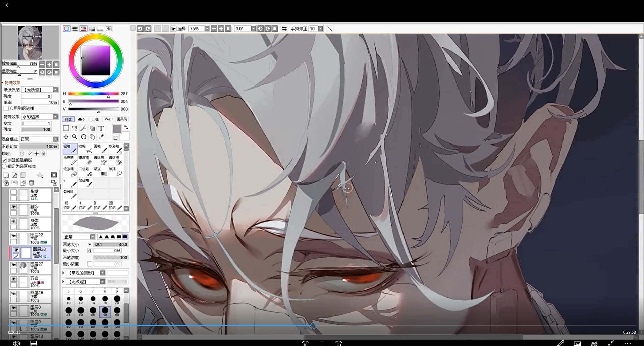The width and height of the screenshot is (644, 346).
Task: Enable the 应用到钢笔线 checkbox
Action: (6, 109)
